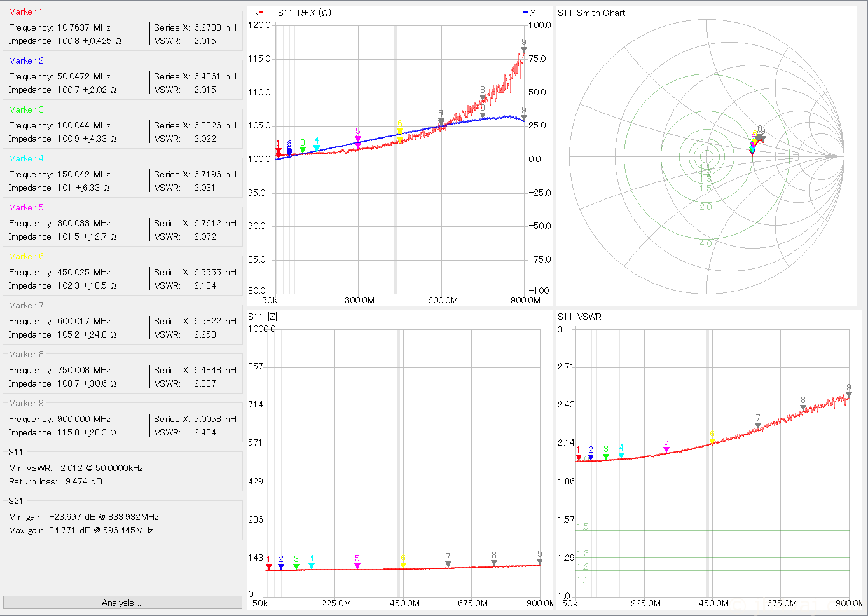Image resolution: width=868 pixels, height=616 pixels.
Task: Click the S11 Smith Chart title
Action: [x=591, y=13]
